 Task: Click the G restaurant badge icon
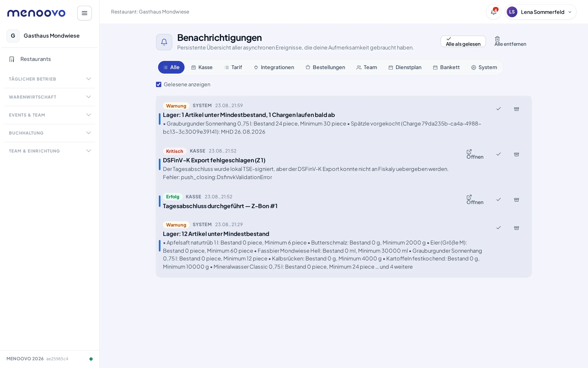click(13, 36)
